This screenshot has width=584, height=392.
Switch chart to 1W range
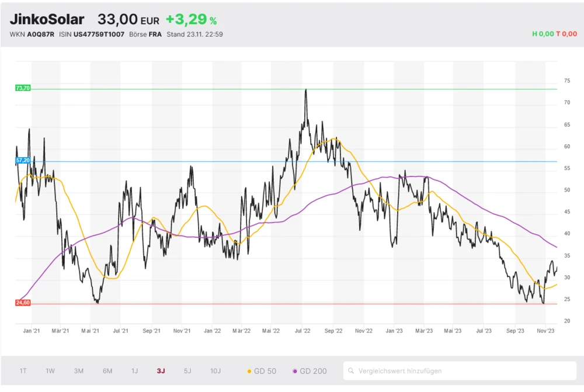50,371
